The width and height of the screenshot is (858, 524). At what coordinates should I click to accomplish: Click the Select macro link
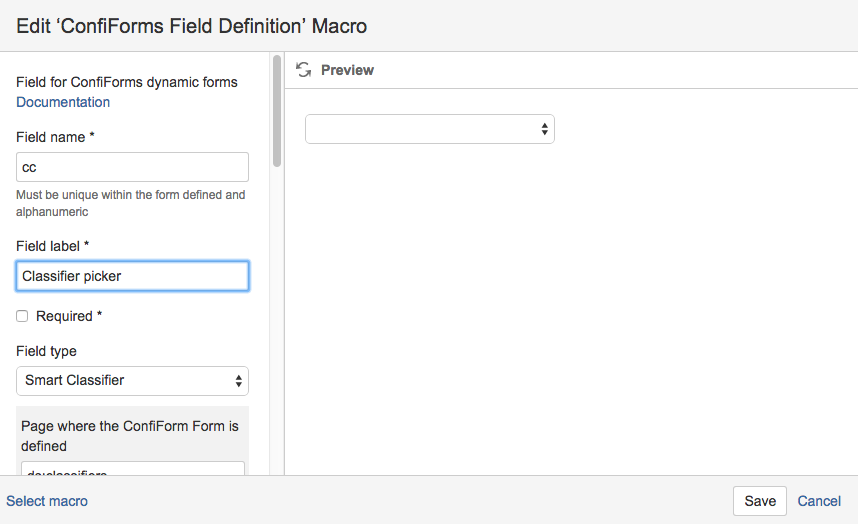tap(47, 501)
